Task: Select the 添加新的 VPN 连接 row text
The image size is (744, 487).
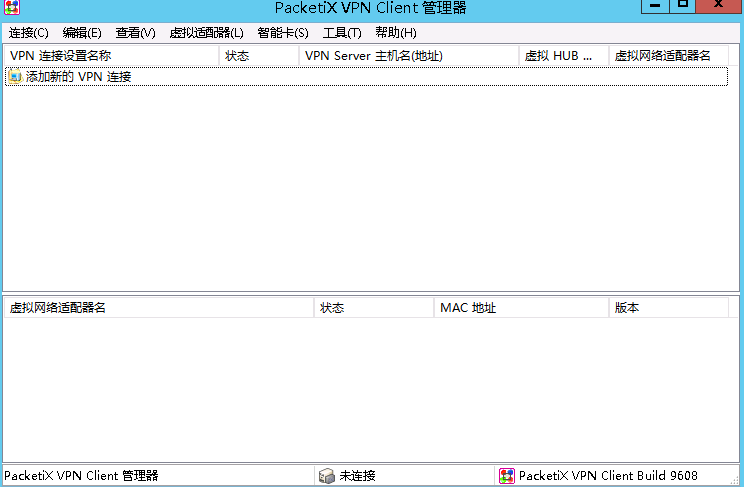Action: click(x=78, y=76)
